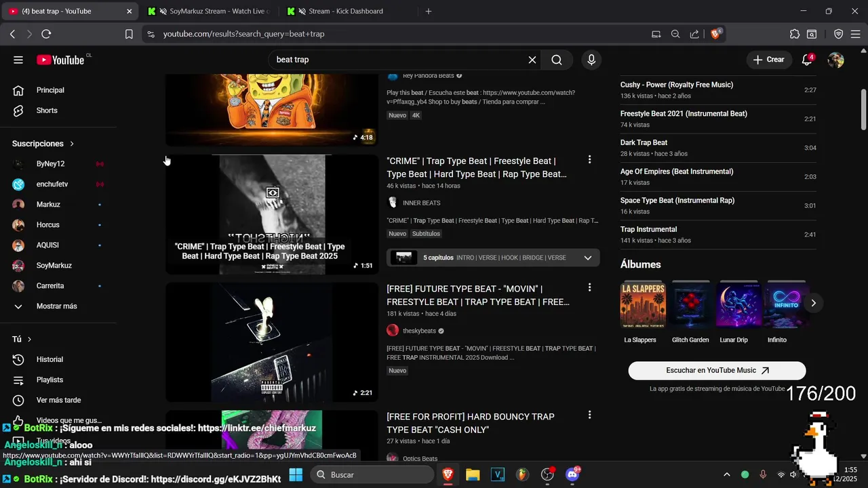This screenshot has height=488, width=868.
Task: Open more options for CASH ONLY video
Action: 589,415
